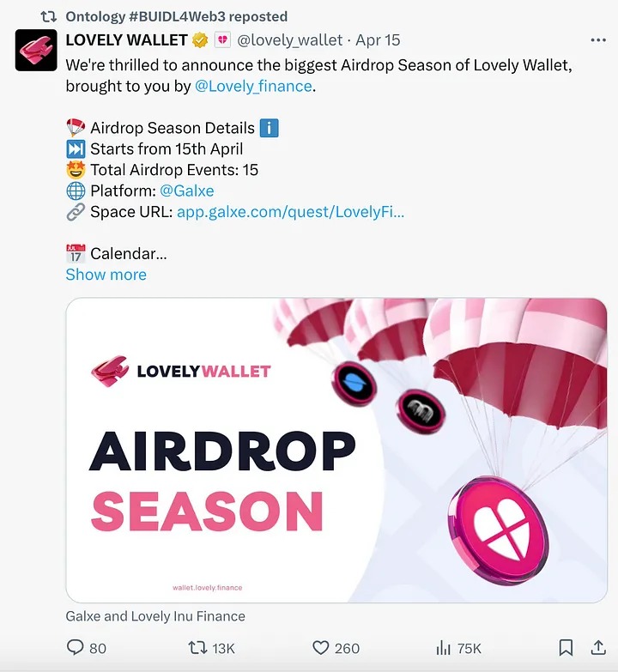
Task: Click the pink heart affiliate badge
Action: (x=222, y=40)
